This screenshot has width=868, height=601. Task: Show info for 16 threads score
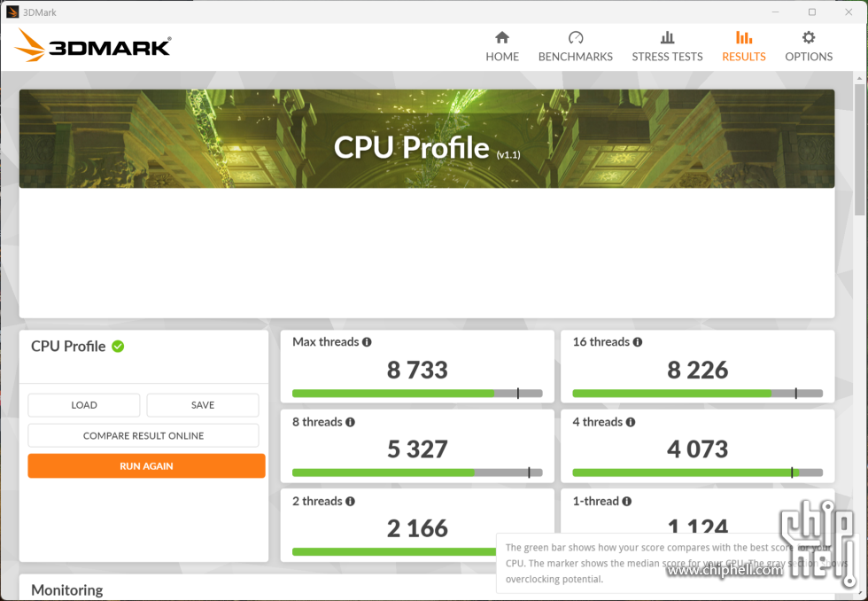click(638, 342)
